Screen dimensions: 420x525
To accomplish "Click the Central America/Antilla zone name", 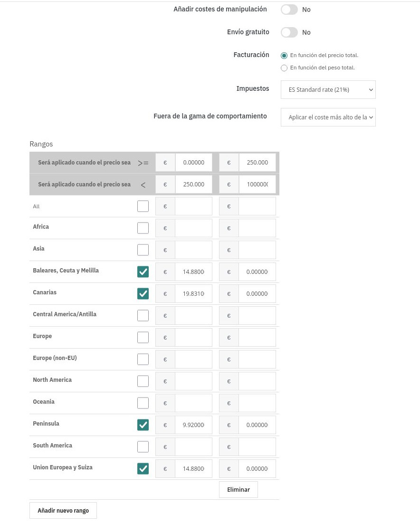I will click(65, 314).
